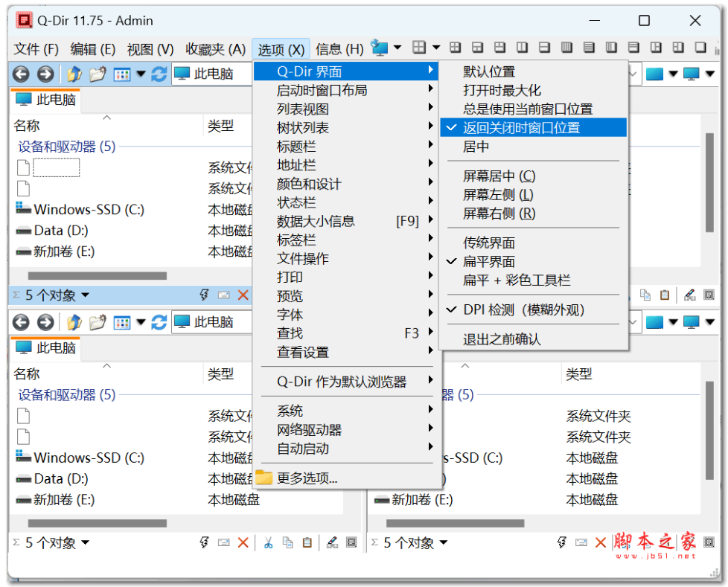
Task: Click horizontal scrollbar in top pane
Action: (97, 275)
